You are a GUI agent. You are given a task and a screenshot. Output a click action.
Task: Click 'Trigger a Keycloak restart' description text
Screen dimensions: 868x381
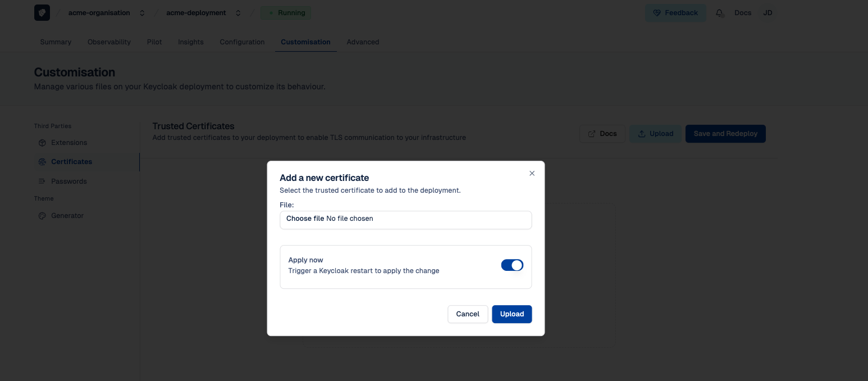click(364, 271)
